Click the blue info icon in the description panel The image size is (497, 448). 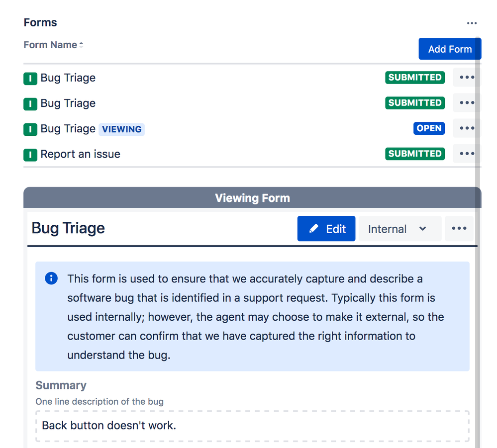pyautogui.click(x=51, y=278)
